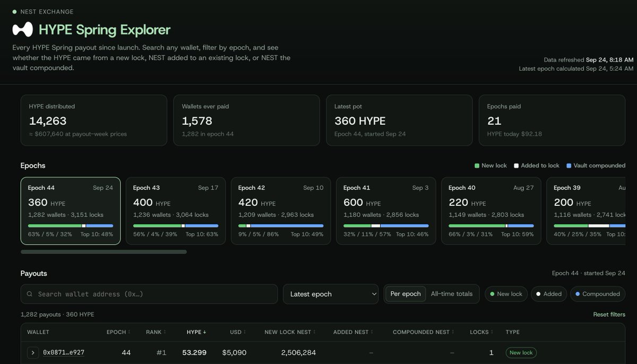Click the Epoch 42 distribution progress bar

[281, 226]
